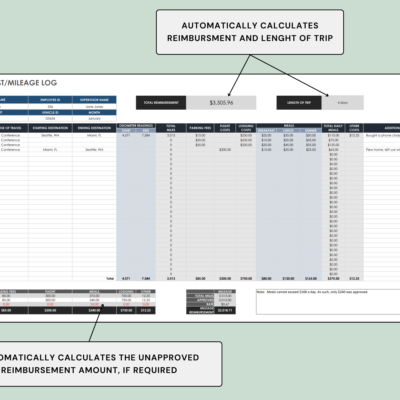Viewport: 400px width, 400px height.
Task: Click the SUPERVISOR NAME header cell
Action: click(x=94, y=100)
